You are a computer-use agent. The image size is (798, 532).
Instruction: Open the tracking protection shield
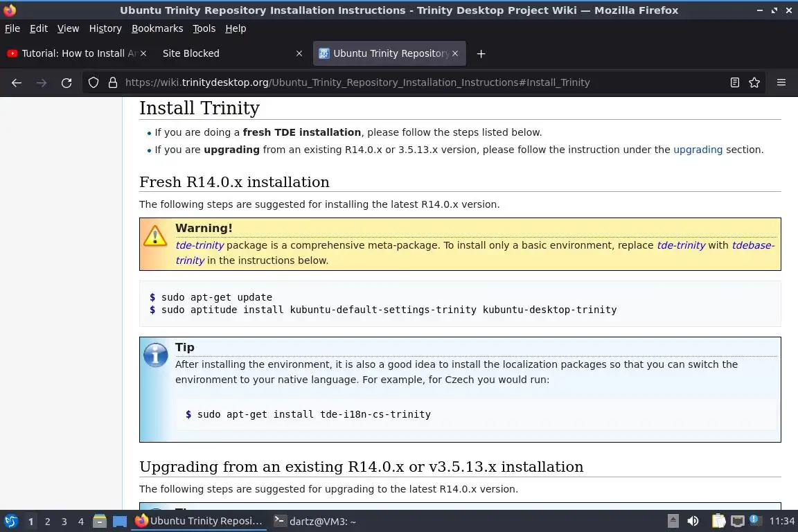(x=93, y=82)
